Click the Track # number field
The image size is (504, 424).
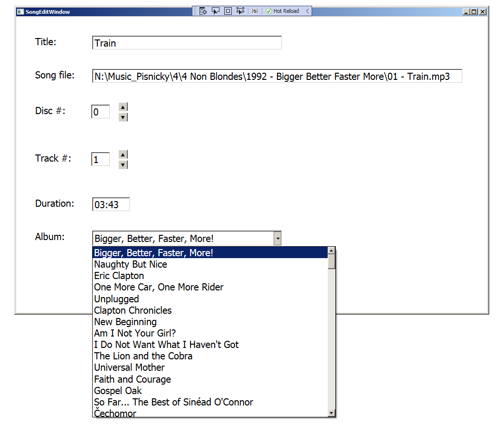[x=101, y=159]
